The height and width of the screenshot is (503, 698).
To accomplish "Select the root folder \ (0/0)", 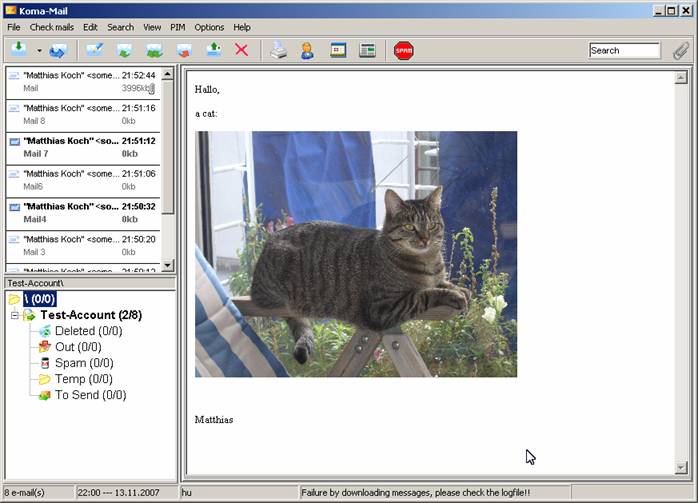I will tap(40, 299).
